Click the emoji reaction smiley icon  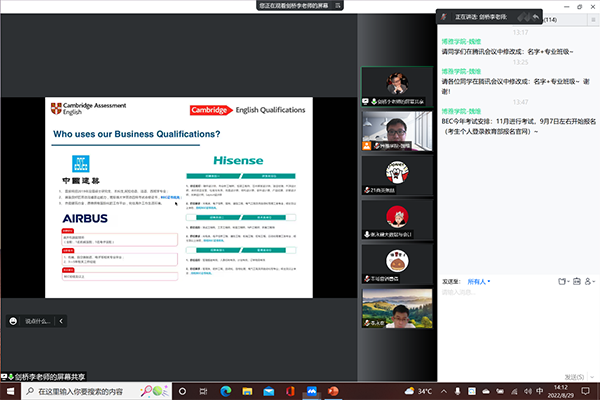[13, 321]
